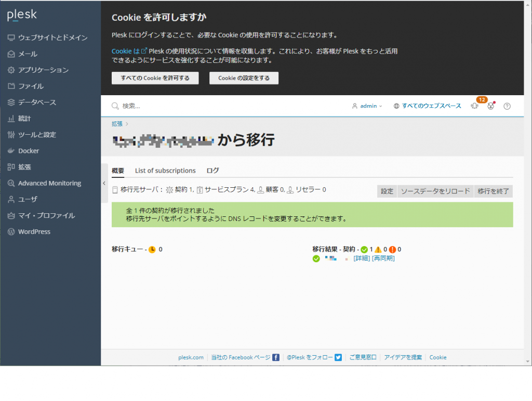Open Cookie footer link
Image resolution: width=532 pixels, height=401 pixels.
click(x=438, y=357)
